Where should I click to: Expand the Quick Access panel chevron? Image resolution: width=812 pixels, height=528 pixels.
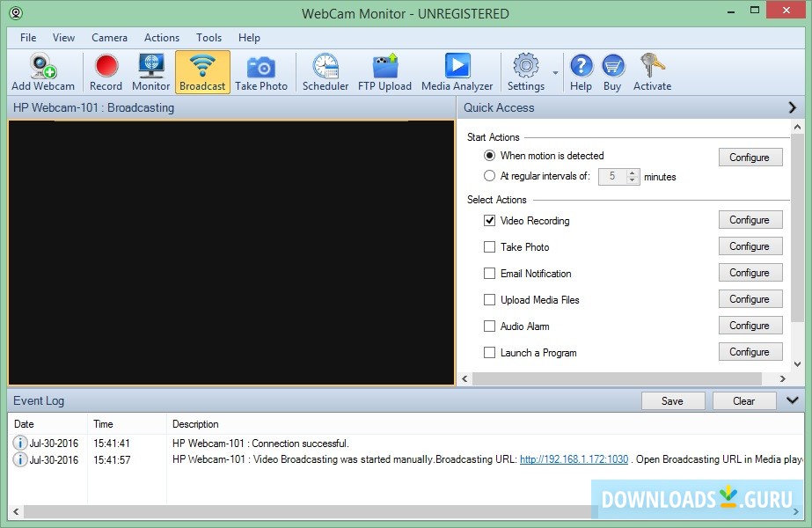click(793, 107)
